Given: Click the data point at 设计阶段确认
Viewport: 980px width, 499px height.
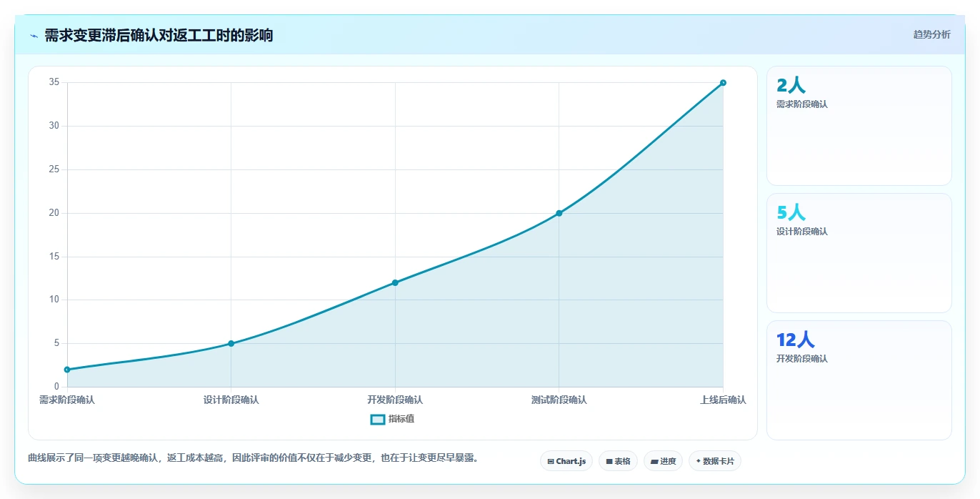Looking at the screenshot, I should 231,343.
